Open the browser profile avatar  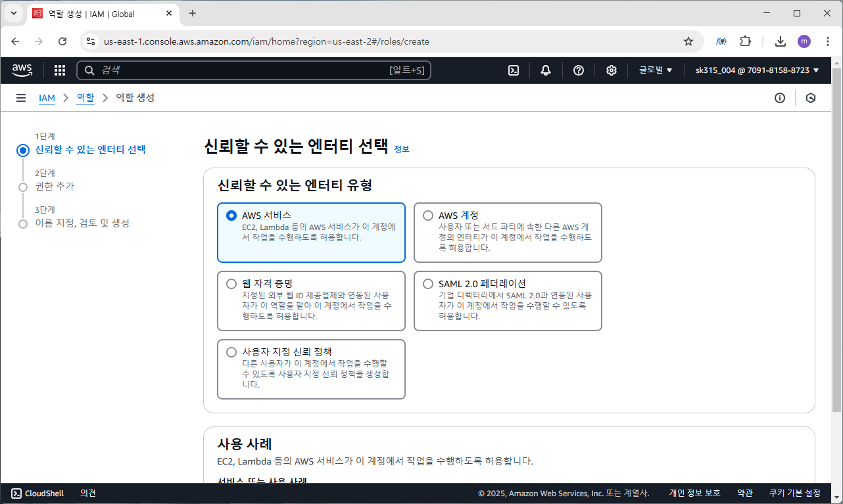click(804, 41)
